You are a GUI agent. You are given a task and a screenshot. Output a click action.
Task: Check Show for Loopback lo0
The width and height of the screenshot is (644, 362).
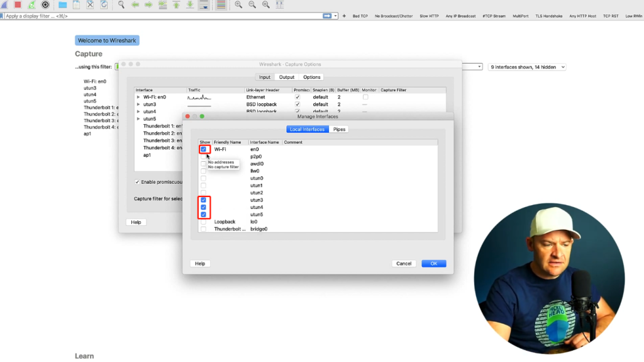pyautogui.click(x=203, y=222)
